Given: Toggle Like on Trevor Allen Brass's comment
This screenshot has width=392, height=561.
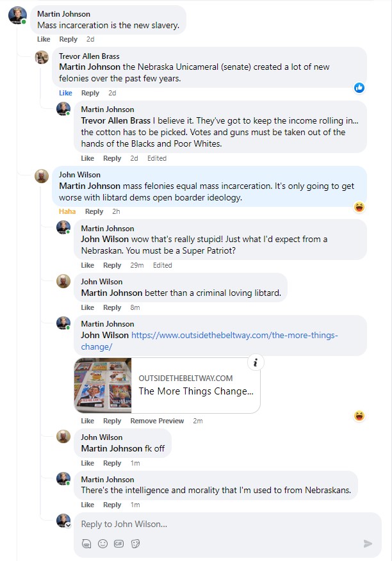Looking at the screenshot, I should click(65, 93).
